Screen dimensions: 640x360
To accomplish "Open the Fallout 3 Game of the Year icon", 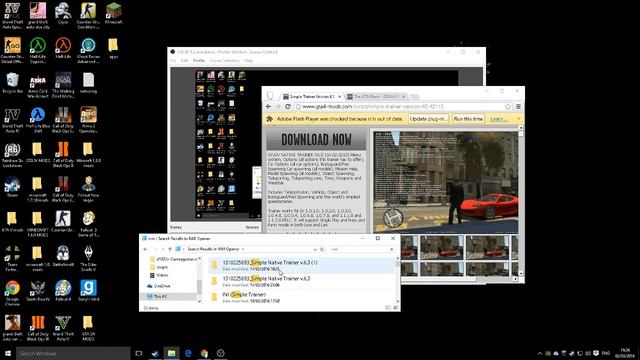I will pyautogui.click(x=88, y=224).
